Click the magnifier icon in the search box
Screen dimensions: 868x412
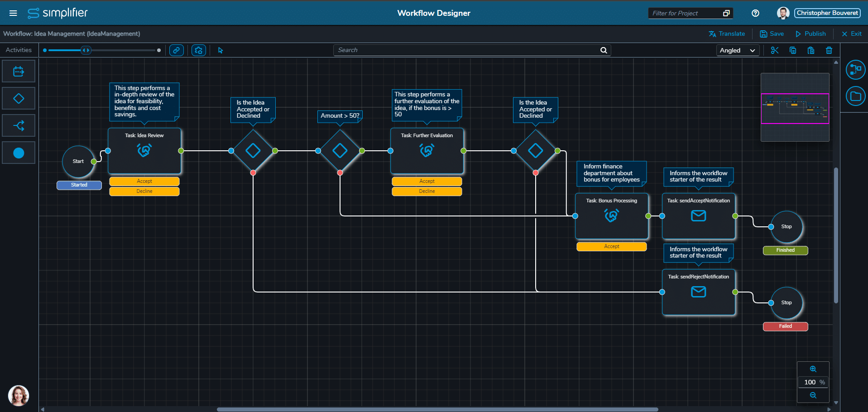point(604,50)
